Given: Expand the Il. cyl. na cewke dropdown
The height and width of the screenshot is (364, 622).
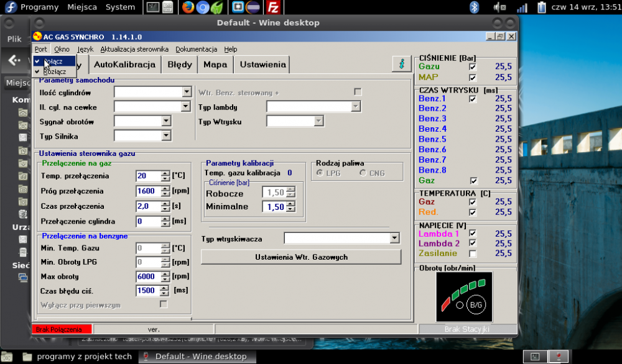Looking at the screenshot, I should click(185, 107).
